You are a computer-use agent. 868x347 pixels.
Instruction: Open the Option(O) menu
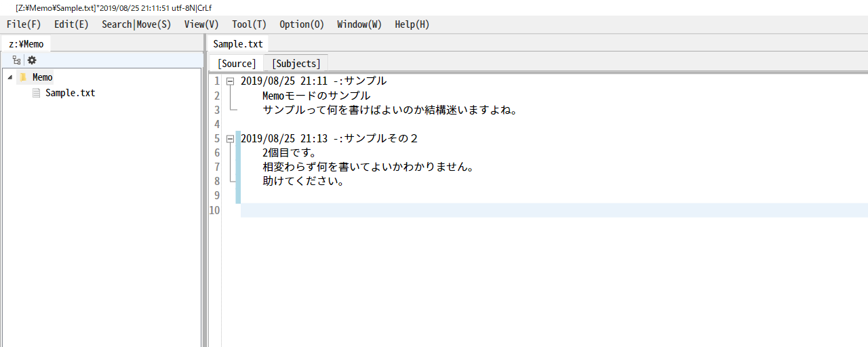(x=302, y=24)
